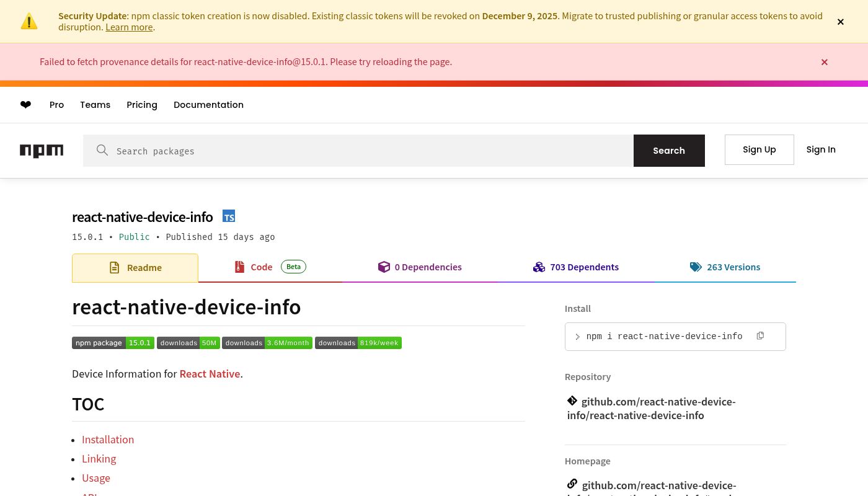Click the Sign Up button

tap(759, 149)
